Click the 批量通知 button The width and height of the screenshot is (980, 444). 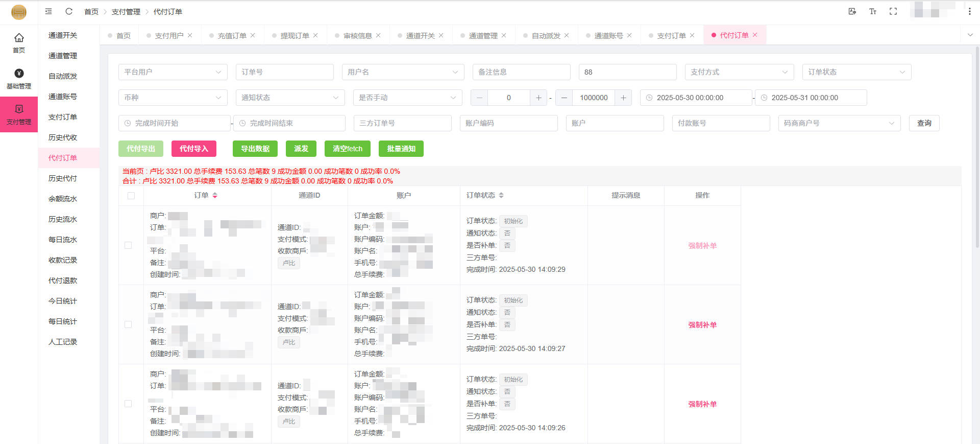401,149
